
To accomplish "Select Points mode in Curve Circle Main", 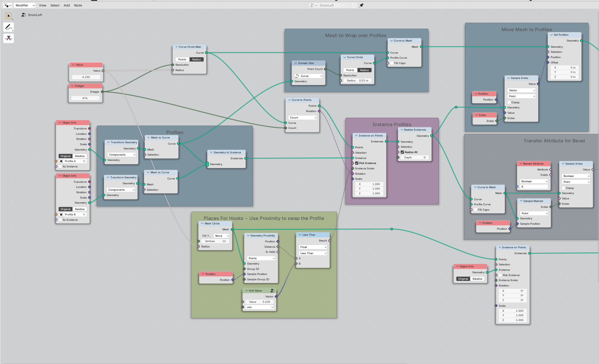I will point(182,60).
